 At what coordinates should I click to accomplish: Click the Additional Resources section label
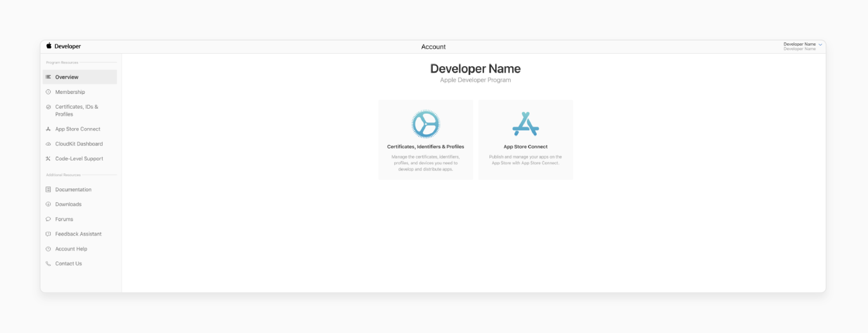coord(63,175)
